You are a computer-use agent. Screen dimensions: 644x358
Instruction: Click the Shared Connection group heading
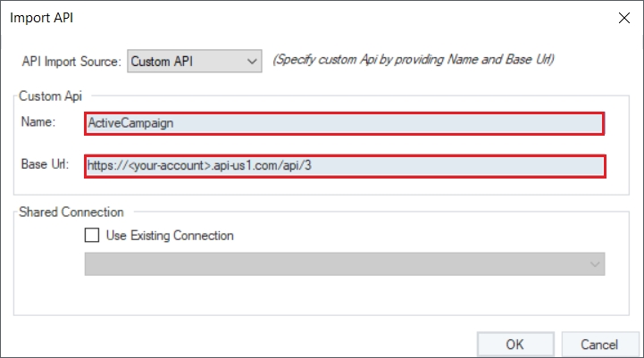(x=70, y=212)
